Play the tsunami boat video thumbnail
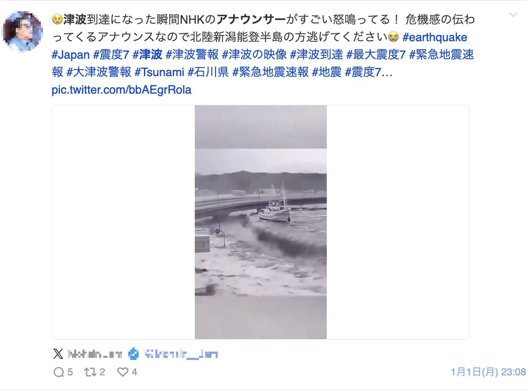This screenshot has width=532, height=392. [x=261, y=222]
